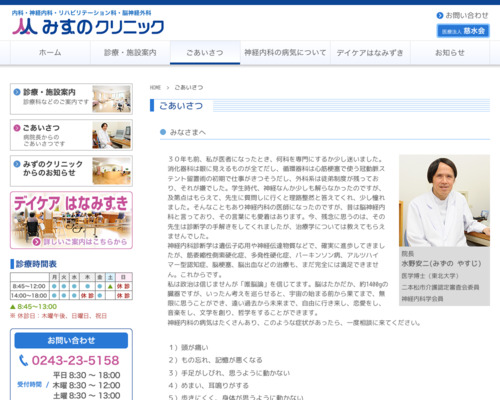Click the 14:00~18:00 row label
The height and width of the screenshot is (400, 500).
click(x=29, y=296)
